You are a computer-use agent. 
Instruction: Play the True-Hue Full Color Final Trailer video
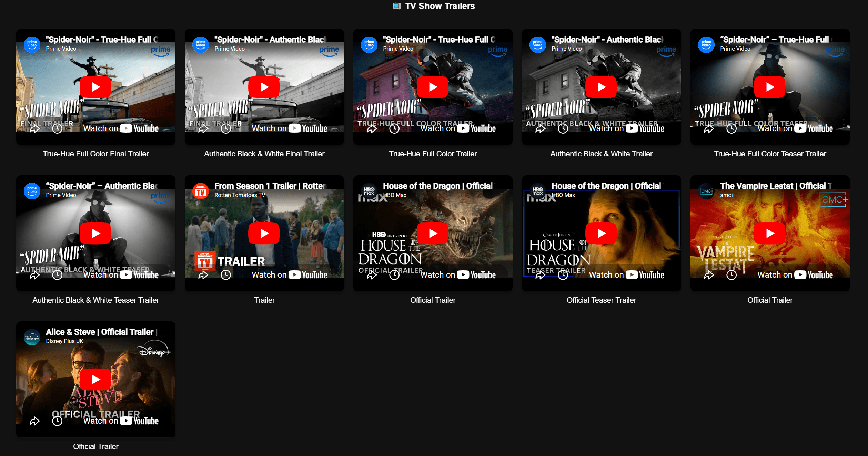click(x=95, y=87)
